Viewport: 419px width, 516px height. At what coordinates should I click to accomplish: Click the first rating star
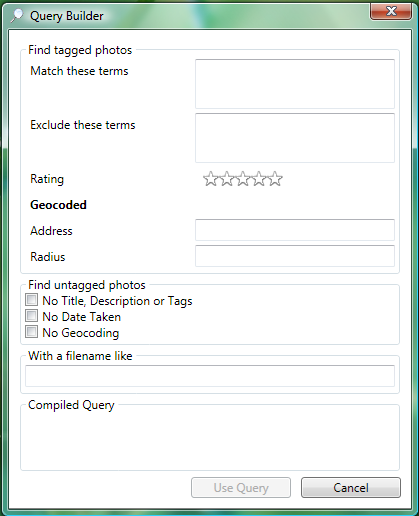(x=211, y=179)
